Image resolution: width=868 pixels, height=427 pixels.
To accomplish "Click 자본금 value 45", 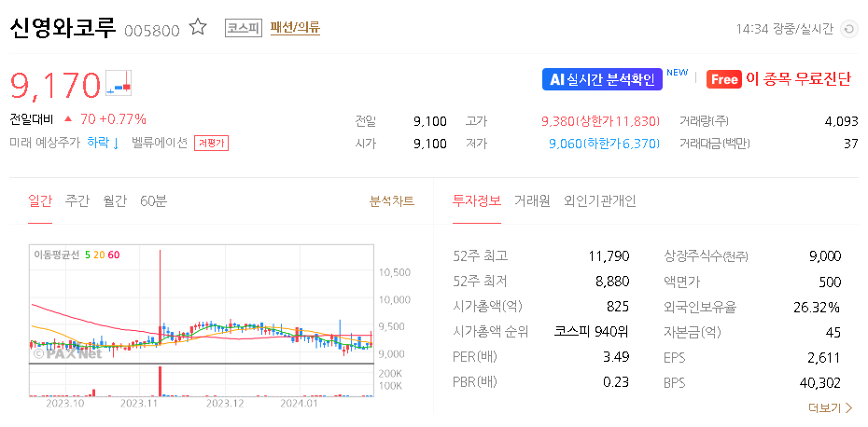I will pos(833,332).
